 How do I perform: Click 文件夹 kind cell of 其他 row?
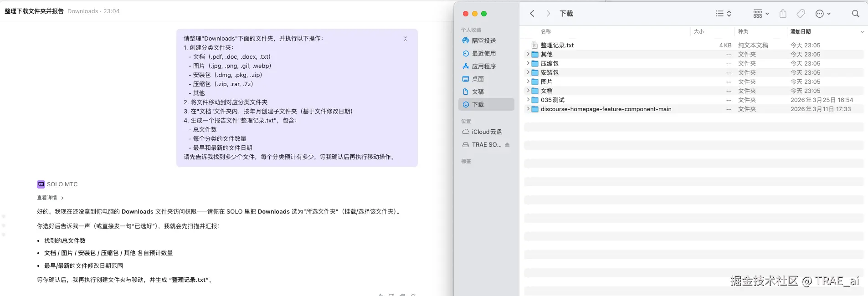(747, 54)
